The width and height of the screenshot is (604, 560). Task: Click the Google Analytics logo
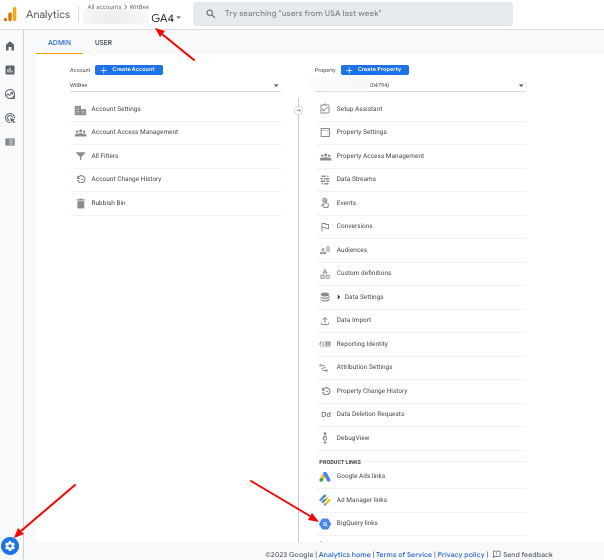point(10,14)
